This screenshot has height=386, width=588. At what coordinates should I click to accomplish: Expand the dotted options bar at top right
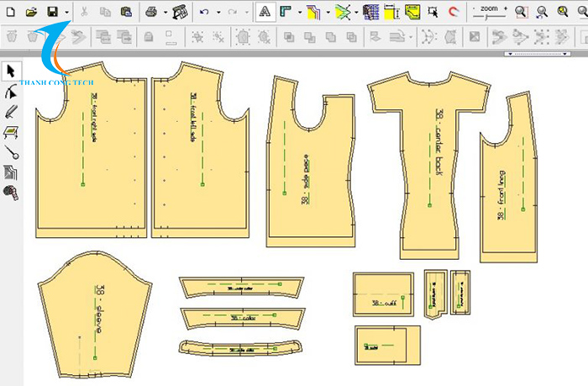click(537, 54)
